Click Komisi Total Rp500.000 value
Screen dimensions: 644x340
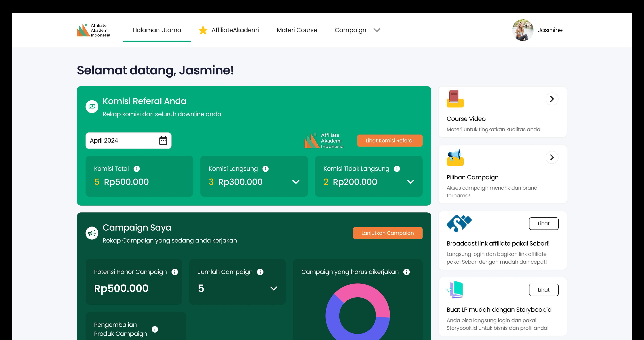coord(126,182)
